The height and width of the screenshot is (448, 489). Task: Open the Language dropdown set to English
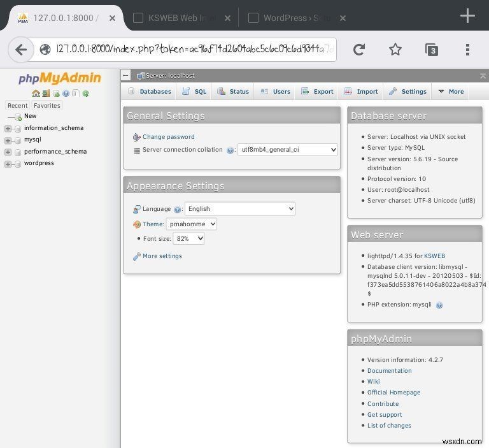pos(240,208)
